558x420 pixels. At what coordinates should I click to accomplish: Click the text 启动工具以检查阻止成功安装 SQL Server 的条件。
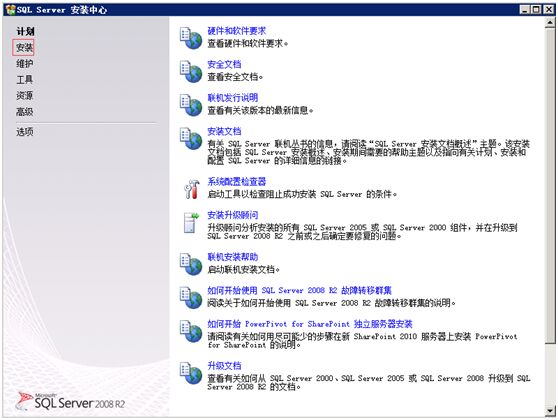tap(302, 194)
